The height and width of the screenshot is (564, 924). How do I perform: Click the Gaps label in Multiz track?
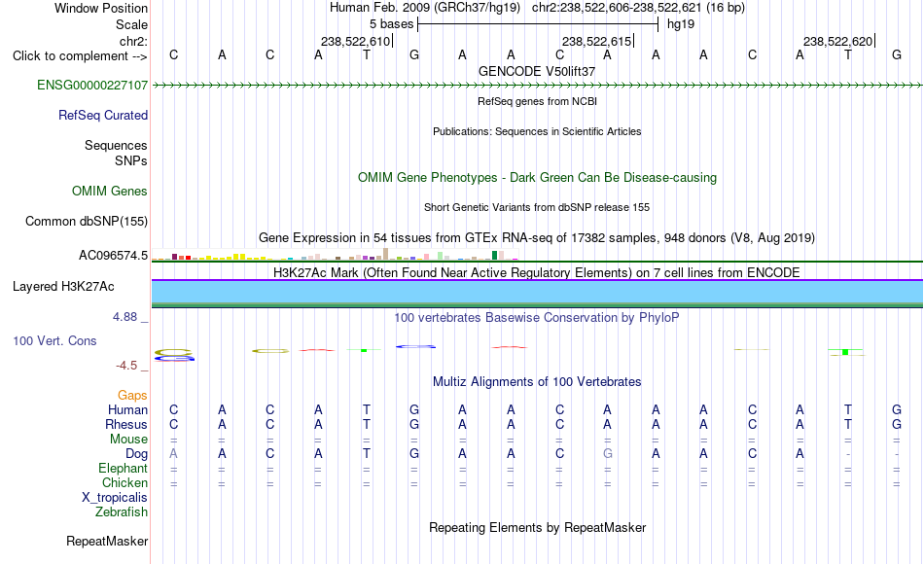pyautogui.click(x=132, y=395)
